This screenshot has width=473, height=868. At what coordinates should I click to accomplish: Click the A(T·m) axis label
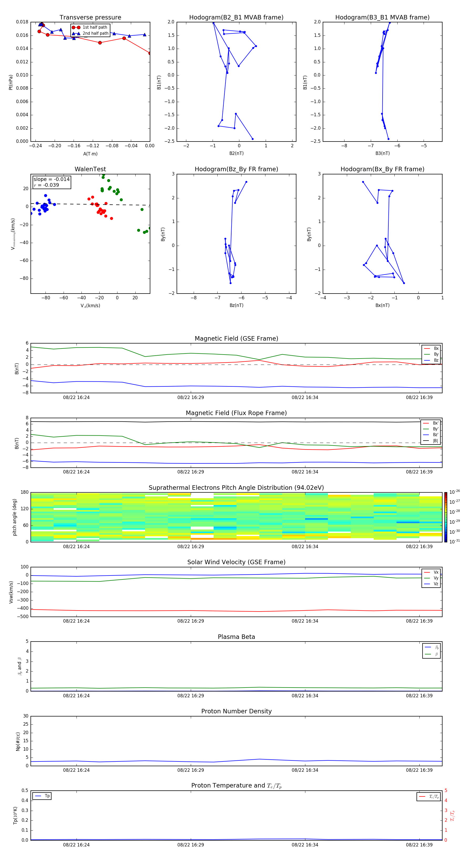[x=90, y=154]
